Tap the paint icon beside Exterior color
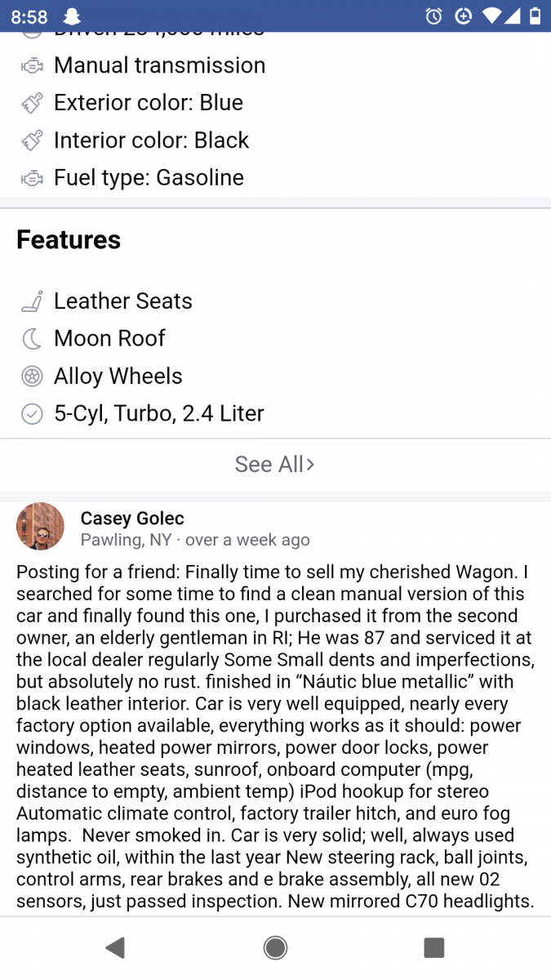The width and height of the screenshot is (551, 980). coord(32,103)
